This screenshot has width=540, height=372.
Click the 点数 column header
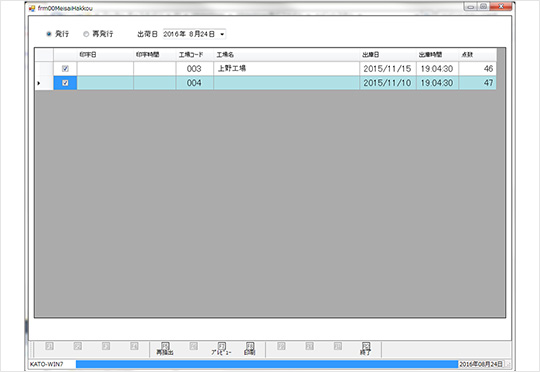(478, 55)
